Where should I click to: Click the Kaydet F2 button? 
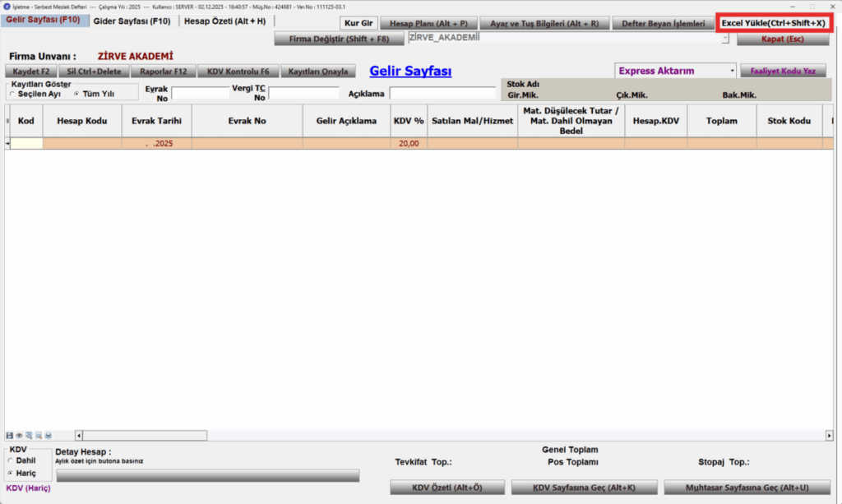[31, 72]
